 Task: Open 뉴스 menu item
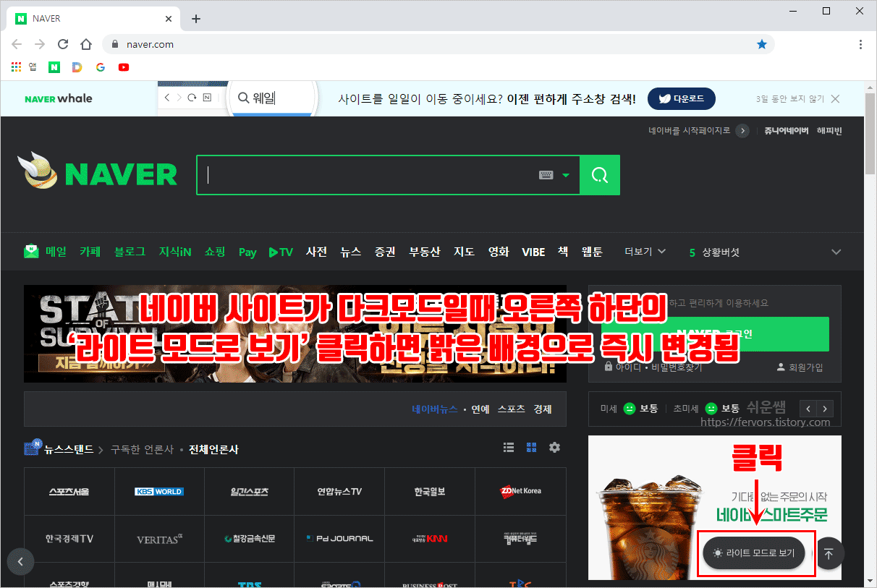click(x=351, y=252)
